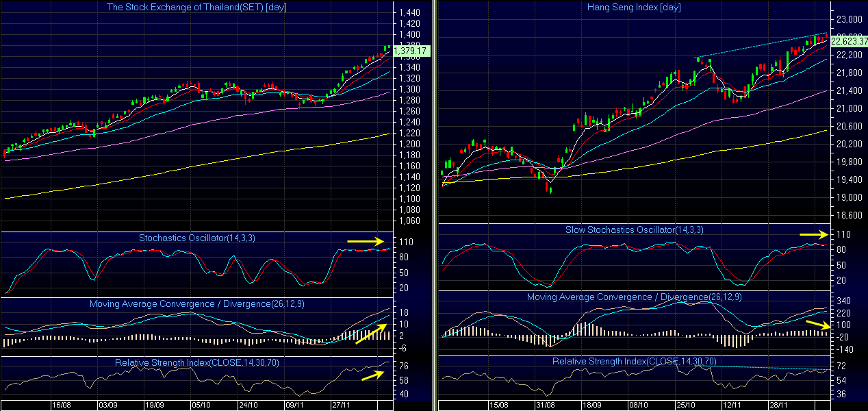Click the 27/11 date label
This screenshot has height=411, width=868.
point(340,406)
